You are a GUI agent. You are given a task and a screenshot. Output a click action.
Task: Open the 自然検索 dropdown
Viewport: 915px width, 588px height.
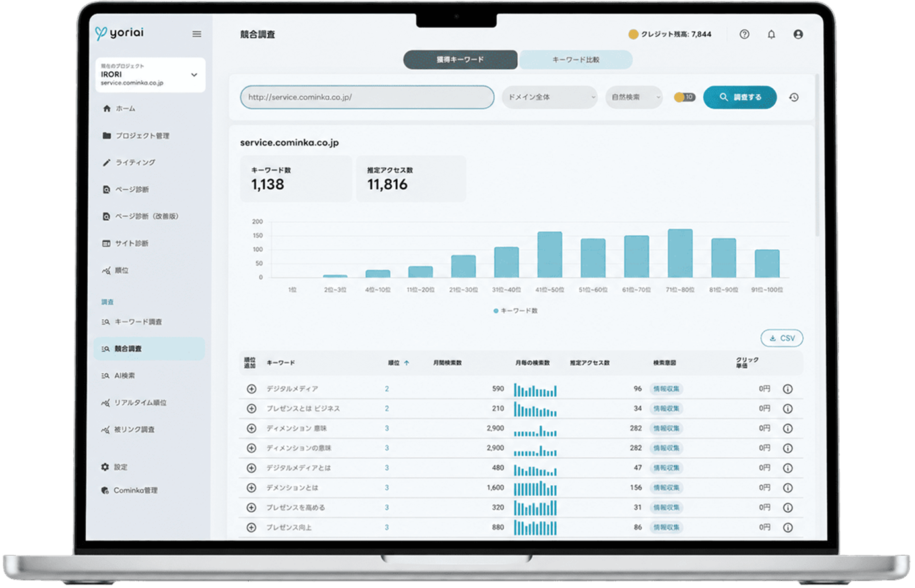pos(634,97)
